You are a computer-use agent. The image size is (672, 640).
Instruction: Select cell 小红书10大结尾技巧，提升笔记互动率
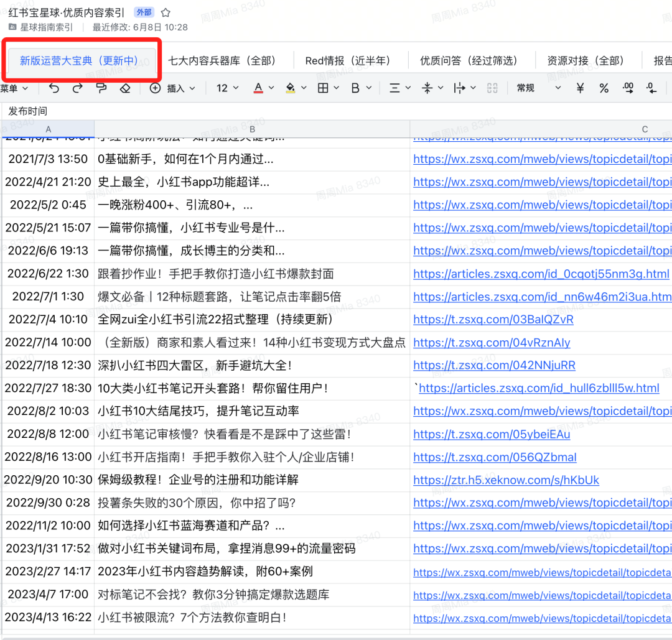tap(252, 411)
